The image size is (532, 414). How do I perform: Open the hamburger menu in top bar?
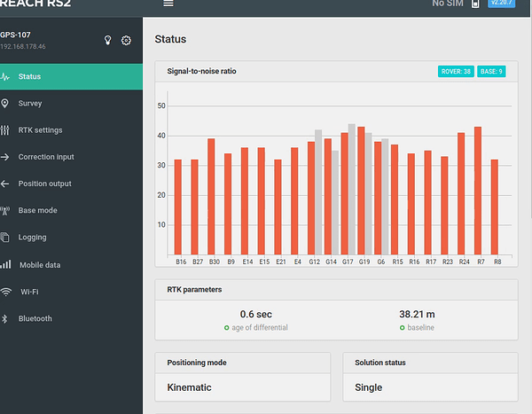click(x=168, y=4)
